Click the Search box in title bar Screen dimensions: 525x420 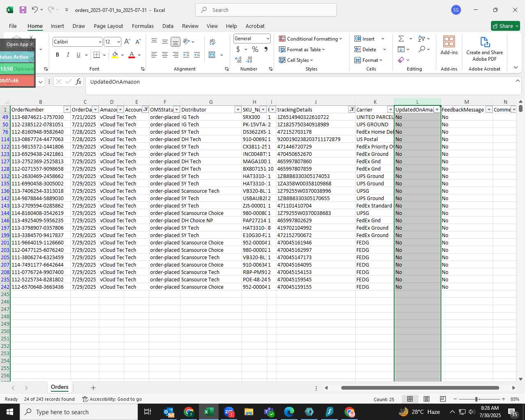pyautogui.click(x=266, y=10)
